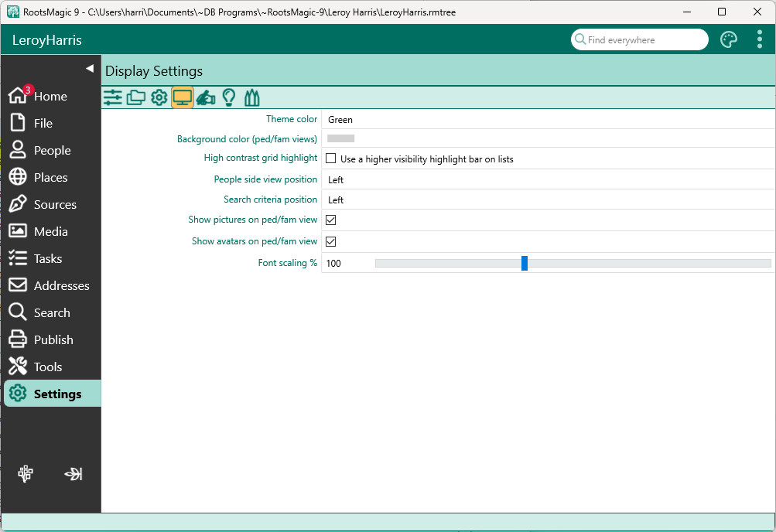Click the Ancestry leaf icon in sidebar
Image resolution: width=776 pixels, height=532 pixels.
click(x=73, y=474)
